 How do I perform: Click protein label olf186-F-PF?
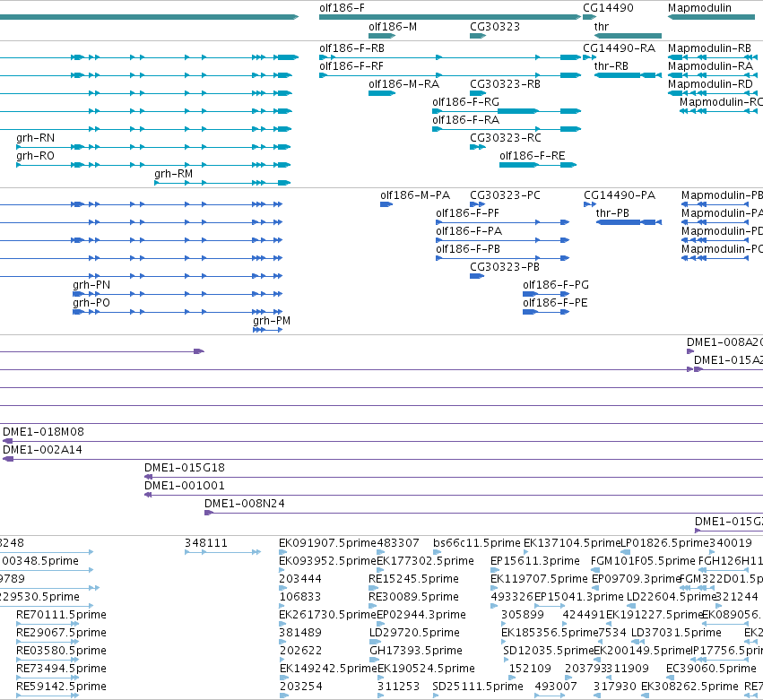pyautogui.click(x=467, y=213)
